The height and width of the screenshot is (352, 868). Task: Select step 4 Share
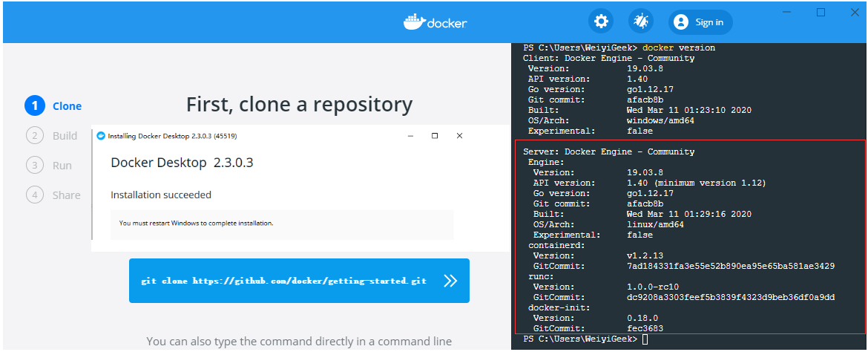(x=53, y=195)
